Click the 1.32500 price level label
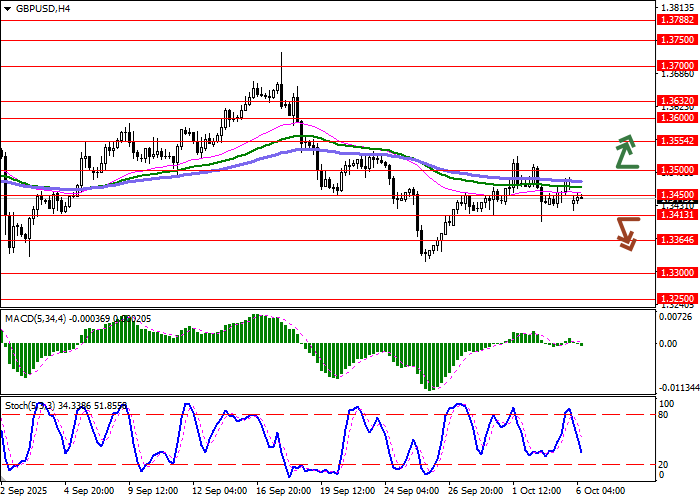 [676, 298]
